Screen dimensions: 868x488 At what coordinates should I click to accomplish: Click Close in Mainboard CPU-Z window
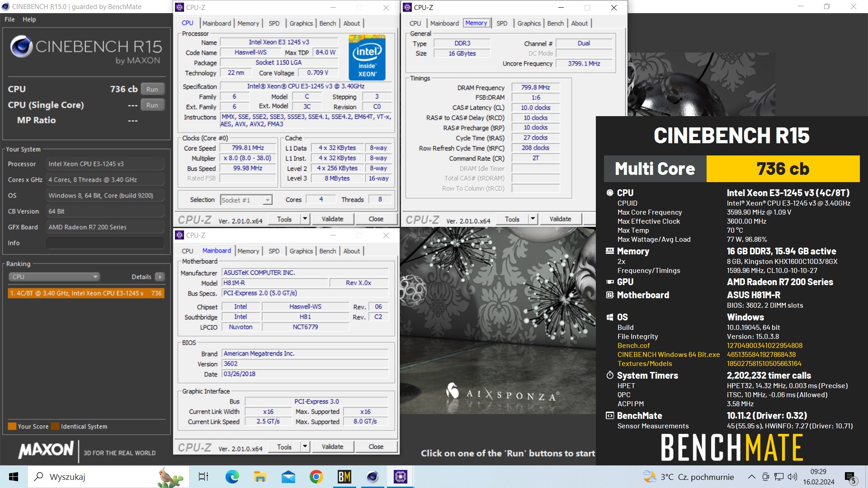point(376,446)
